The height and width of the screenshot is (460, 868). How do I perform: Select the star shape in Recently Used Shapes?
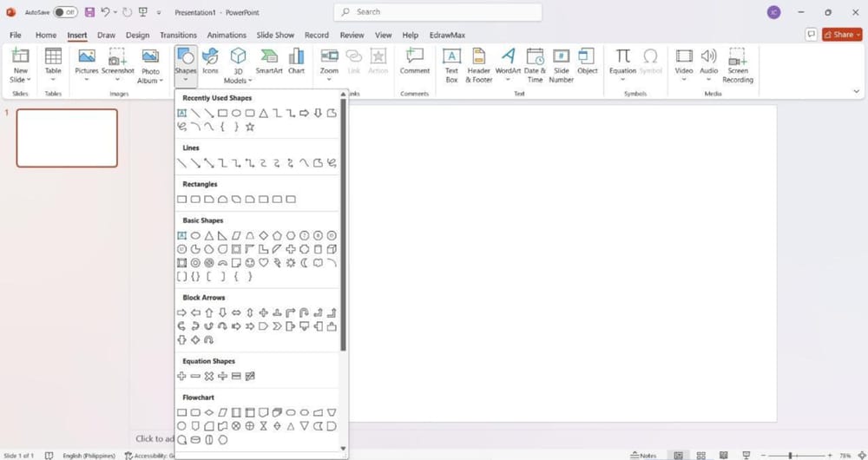click(250, 127)
